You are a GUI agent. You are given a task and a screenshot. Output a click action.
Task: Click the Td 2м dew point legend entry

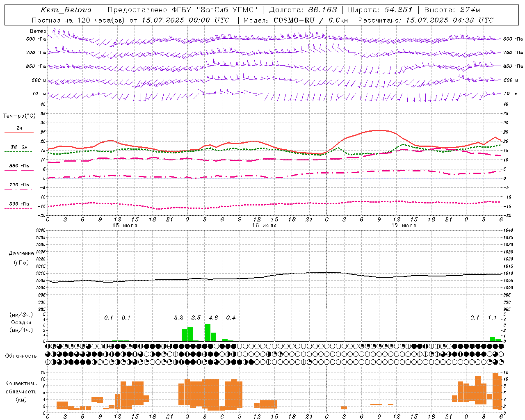click(x=19, y=147)
